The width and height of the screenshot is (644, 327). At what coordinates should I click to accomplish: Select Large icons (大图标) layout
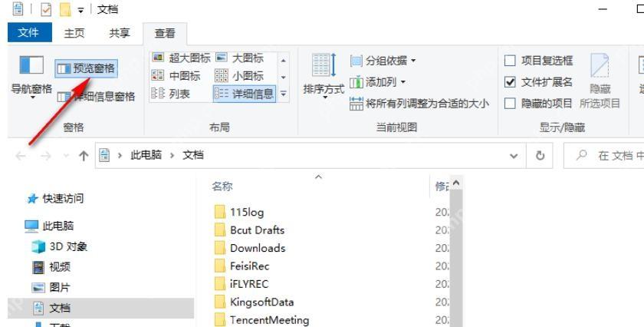(240, 58)
